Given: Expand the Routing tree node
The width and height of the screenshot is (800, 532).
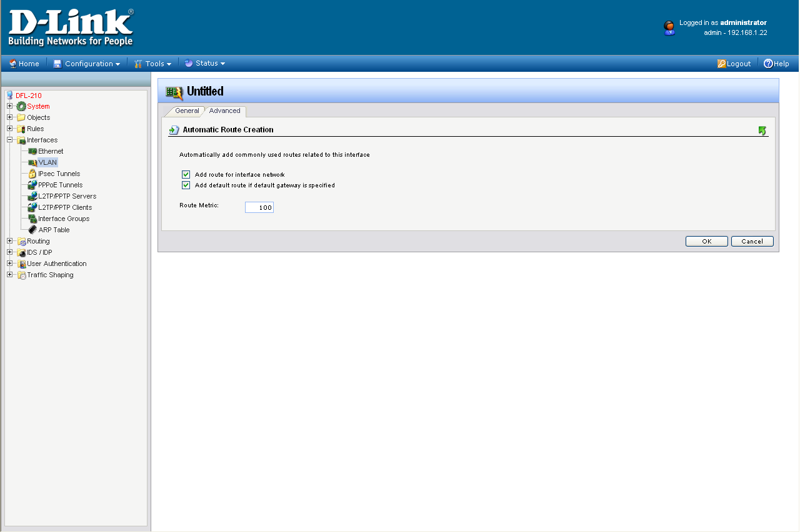Looking at the screenshot, I should (10, 241).
